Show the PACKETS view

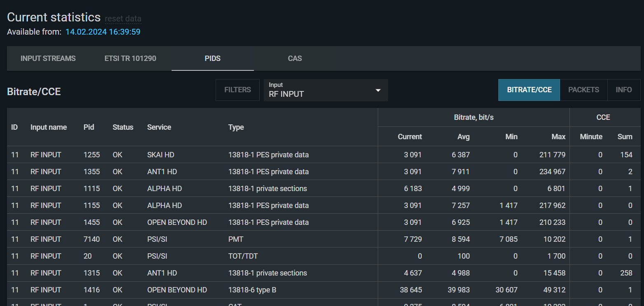click(584, 90)
